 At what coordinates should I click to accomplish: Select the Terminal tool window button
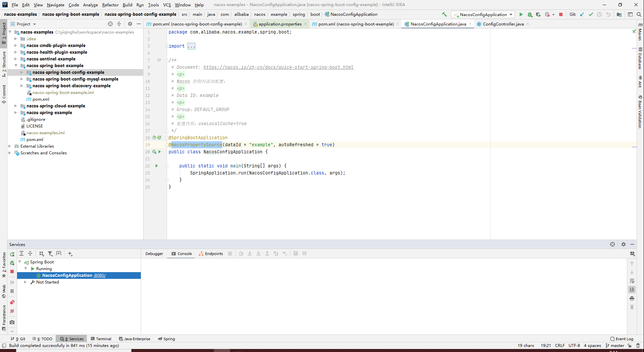[x=101, y=339]
